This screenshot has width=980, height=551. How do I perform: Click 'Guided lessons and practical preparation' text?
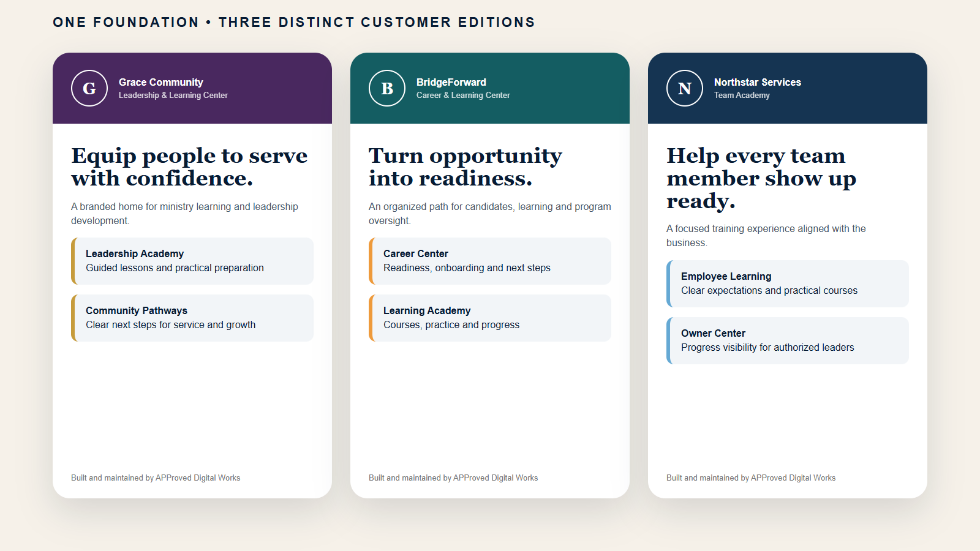click(x=175, y=268)
